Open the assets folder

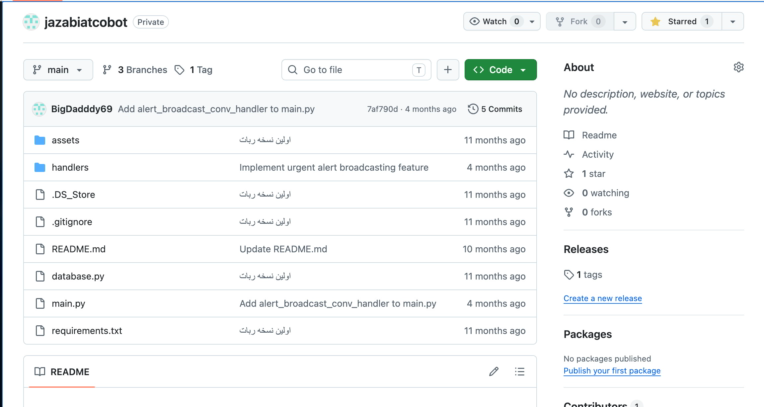click(x=65, y=140)
